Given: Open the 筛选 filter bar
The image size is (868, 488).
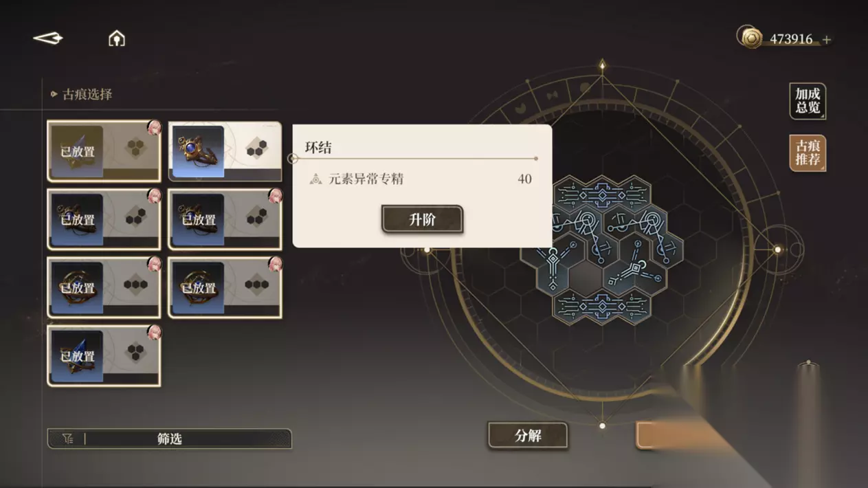Looking at the screenshot, I should (x=169, y=439).
